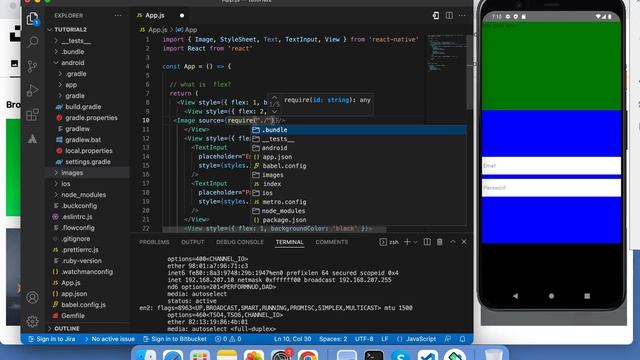The width and height of the screenshot is (640, 360).
Task: Switch to the PROBLEMS tab
Action: tap(154, 242)
